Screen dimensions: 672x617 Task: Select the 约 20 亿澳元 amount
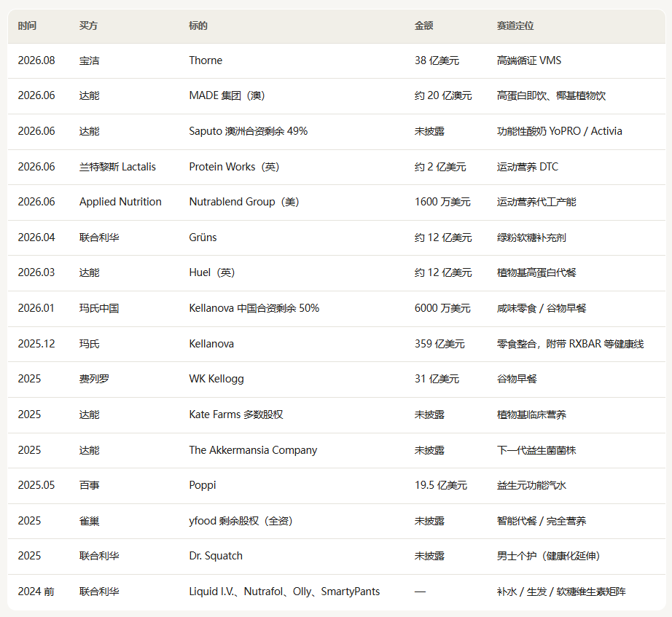click(x=443, y=95)
